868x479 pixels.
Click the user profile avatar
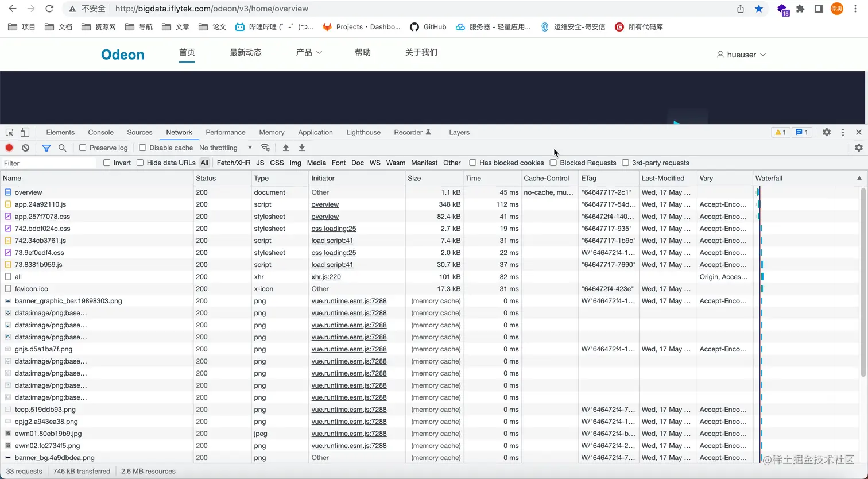point(837,9)
